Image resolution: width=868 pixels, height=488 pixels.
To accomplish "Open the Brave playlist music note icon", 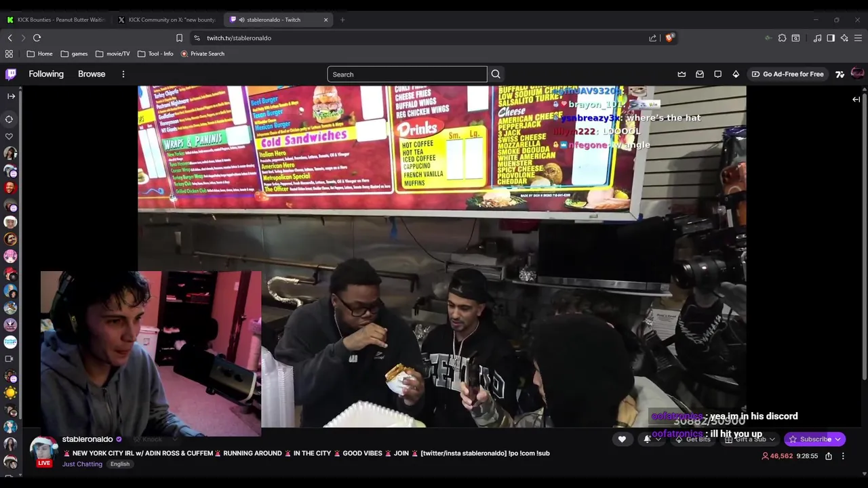I will coord(817,38).
